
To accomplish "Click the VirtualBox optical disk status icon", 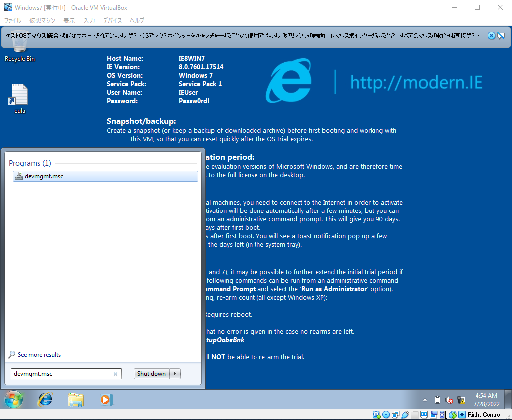I will [x=386, y=415].
